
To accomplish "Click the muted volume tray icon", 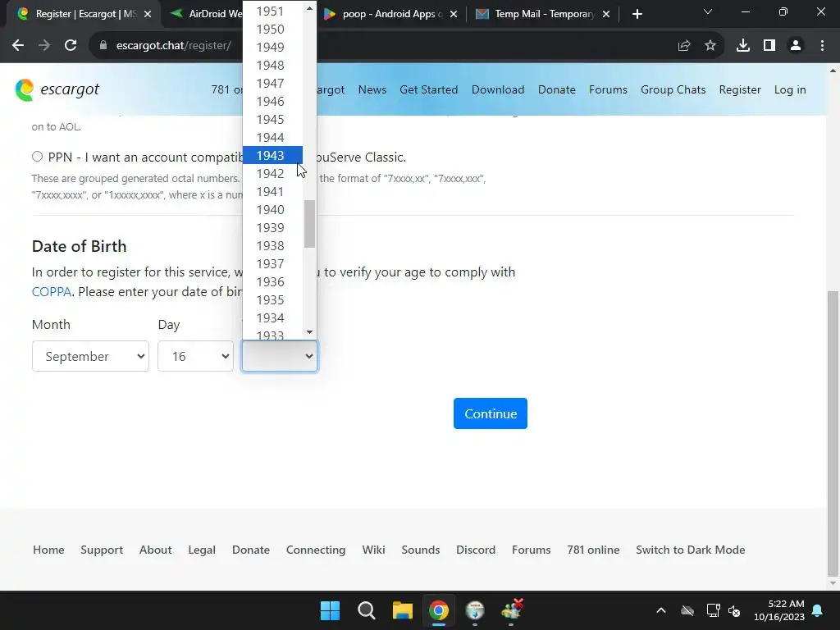I will 734,610.
